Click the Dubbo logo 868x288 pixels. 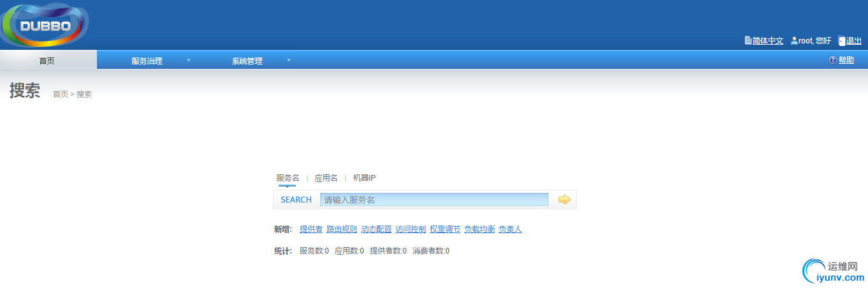point(45,25)
